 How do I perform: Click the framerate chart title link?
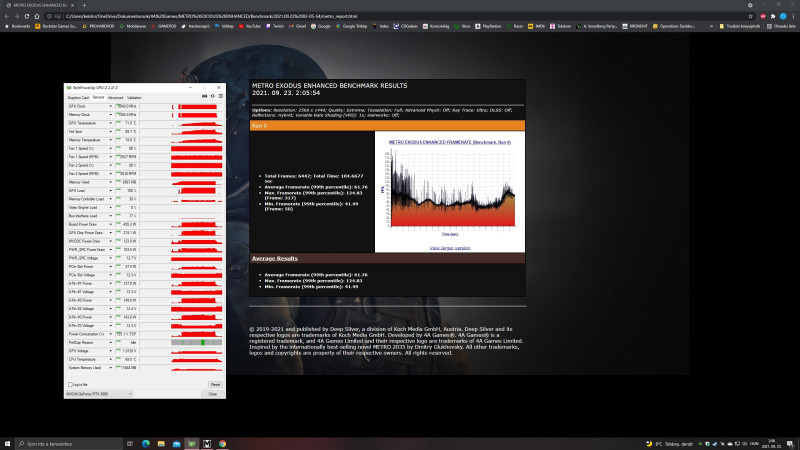pos(449,142)
